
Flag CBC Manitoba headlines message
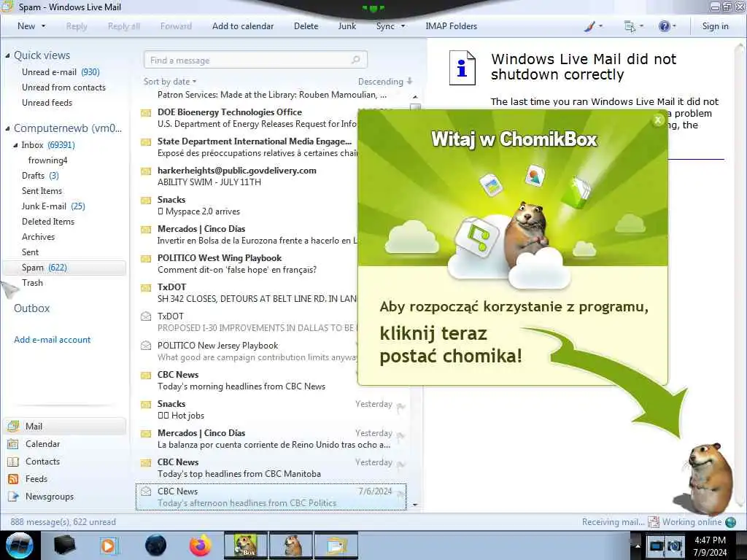click(x=401, y=464)
